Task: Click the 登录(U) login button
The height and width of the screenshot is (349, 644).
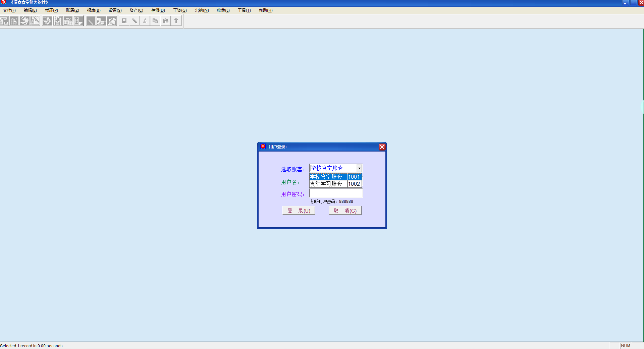Action: click(x=299, y=211)
